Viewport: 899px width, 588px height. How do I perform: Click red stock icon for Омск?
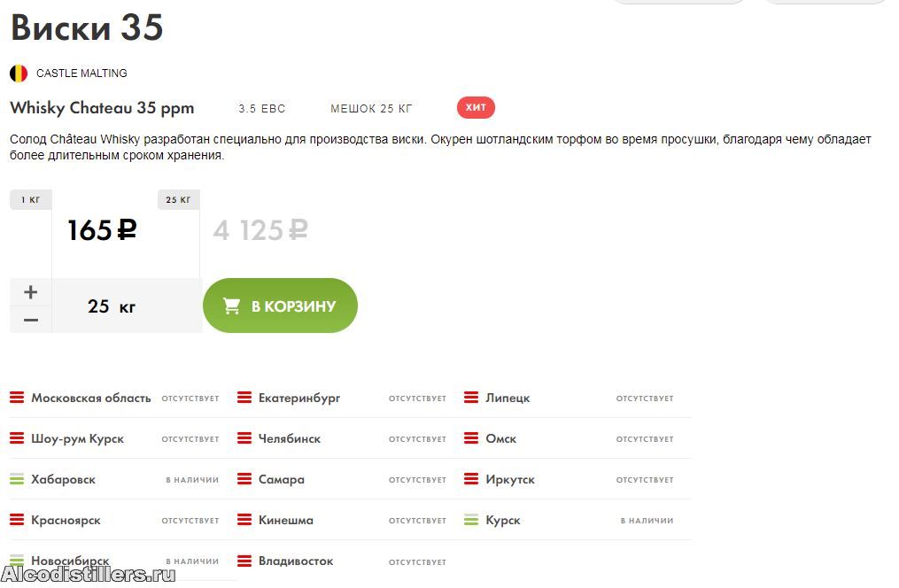pos(471,437)
